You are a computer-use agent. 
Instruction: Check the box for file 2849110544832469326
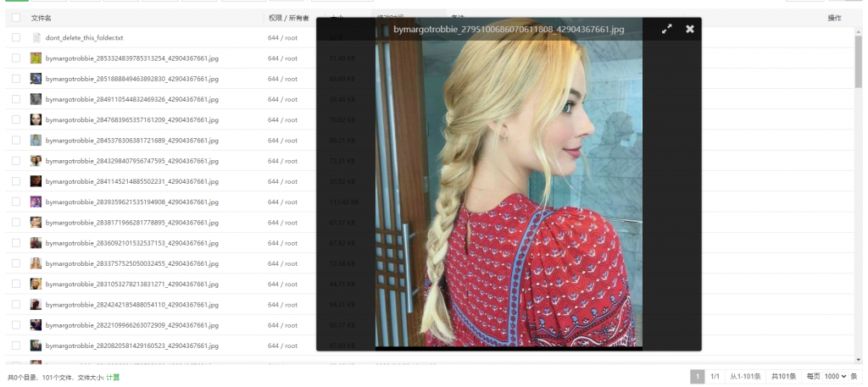[16, 99]
